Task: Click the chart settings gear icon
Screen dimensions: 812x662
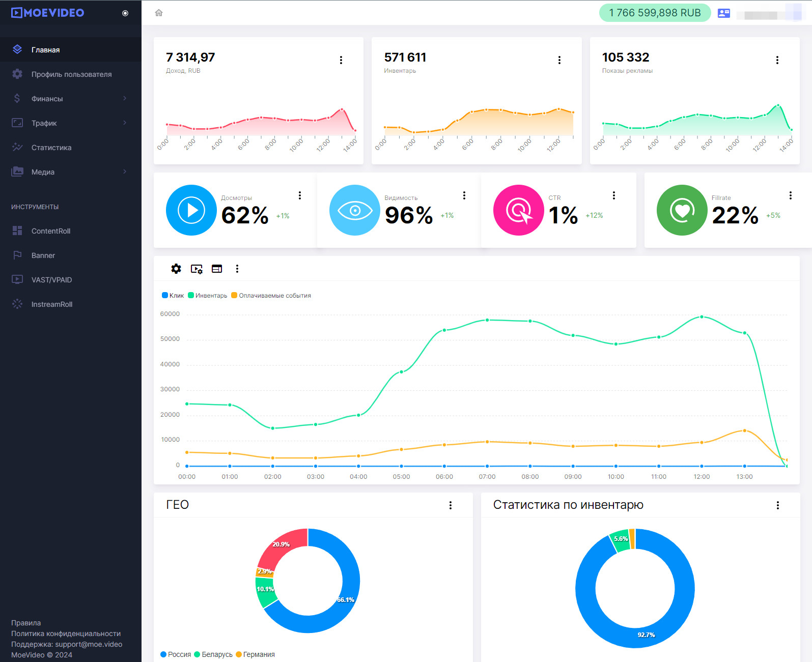Action: coord(176,269)
